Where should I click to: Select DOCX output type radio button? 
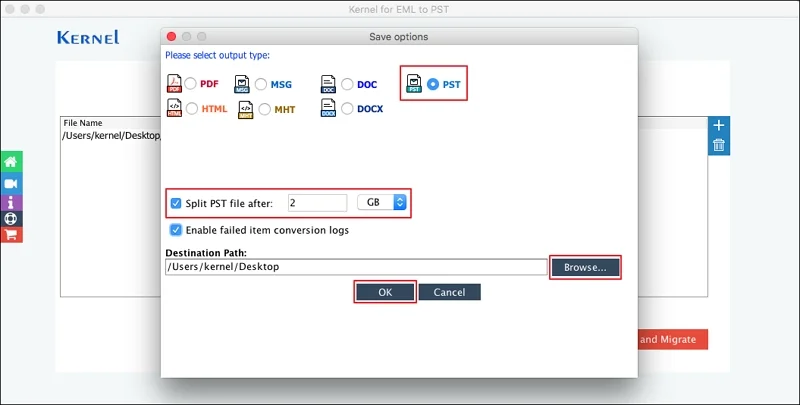(x=347, y=109)
